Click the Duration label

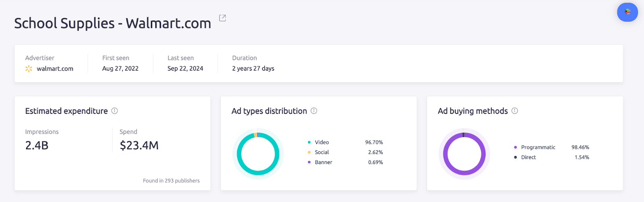tap(245, 58)
